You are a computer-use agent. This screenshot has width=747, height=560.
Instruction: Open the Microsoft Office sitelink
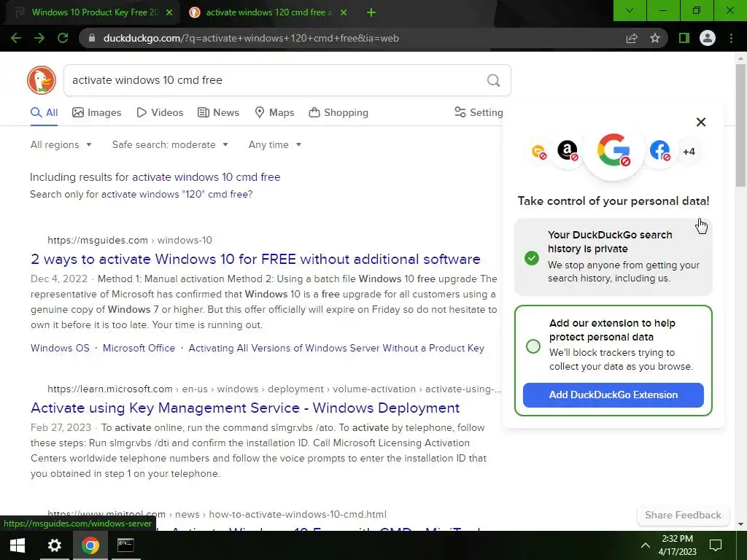pyautogui.click(x=139, y=348)
